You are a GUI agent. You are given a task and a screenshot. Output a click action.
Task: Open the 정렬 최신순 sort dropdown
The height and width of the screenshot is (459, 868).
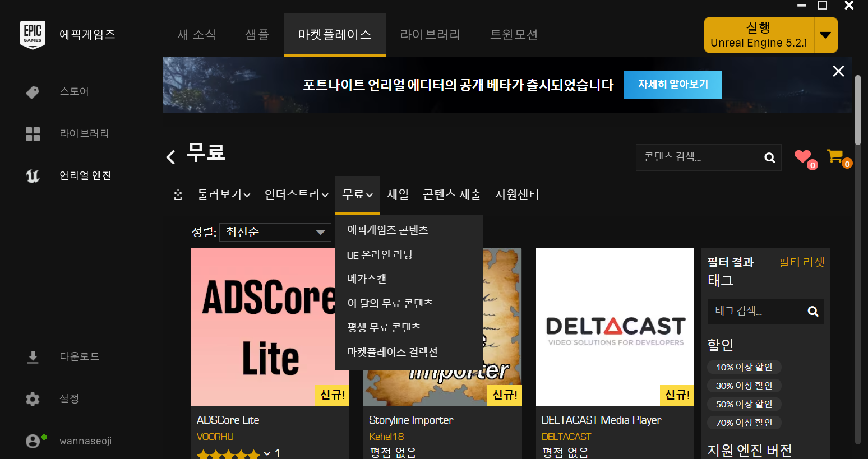(x=275, y=232)
